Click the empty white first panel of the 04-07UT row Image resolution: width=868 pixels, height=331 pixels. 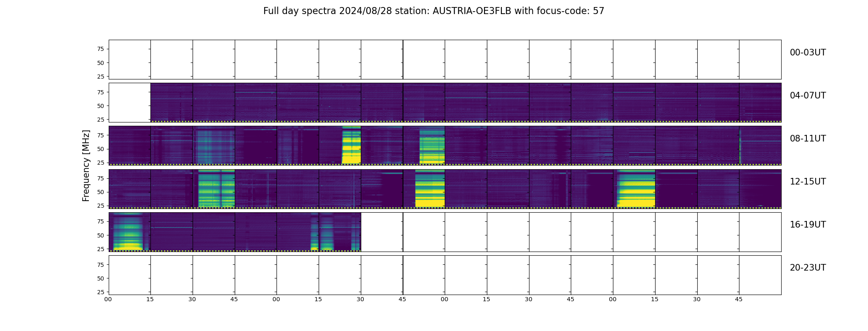coord(130,103)
